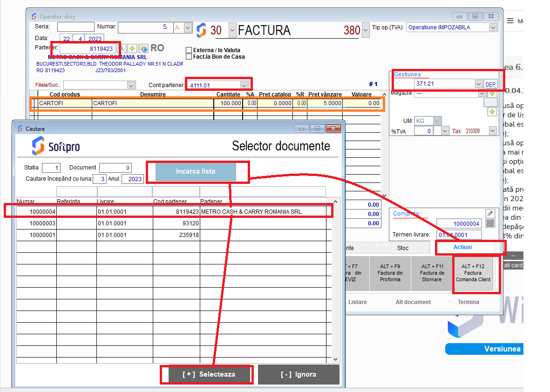550x392 pixels.
Task: Tick the Fact.la Bon de Casa checkbox
Action: pos(189,57)
